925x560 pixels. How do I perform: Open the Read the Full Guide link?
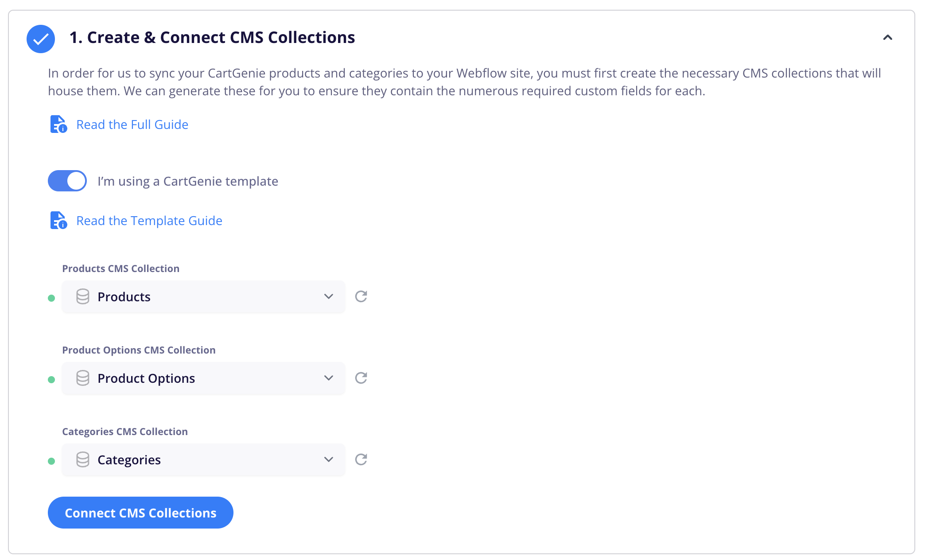click(x=132, y=124)
